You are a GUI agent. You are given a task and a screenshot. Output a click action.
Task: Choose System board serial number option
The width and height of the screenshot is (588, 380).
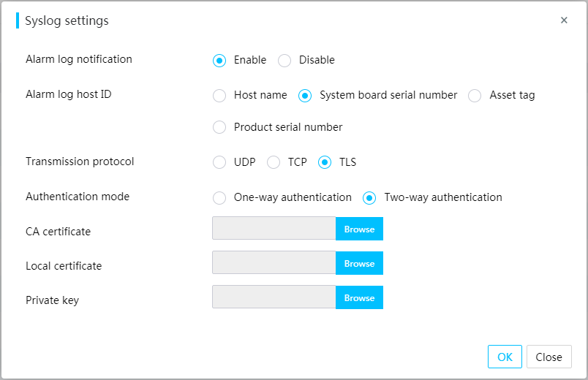click(x=305, y=96)
